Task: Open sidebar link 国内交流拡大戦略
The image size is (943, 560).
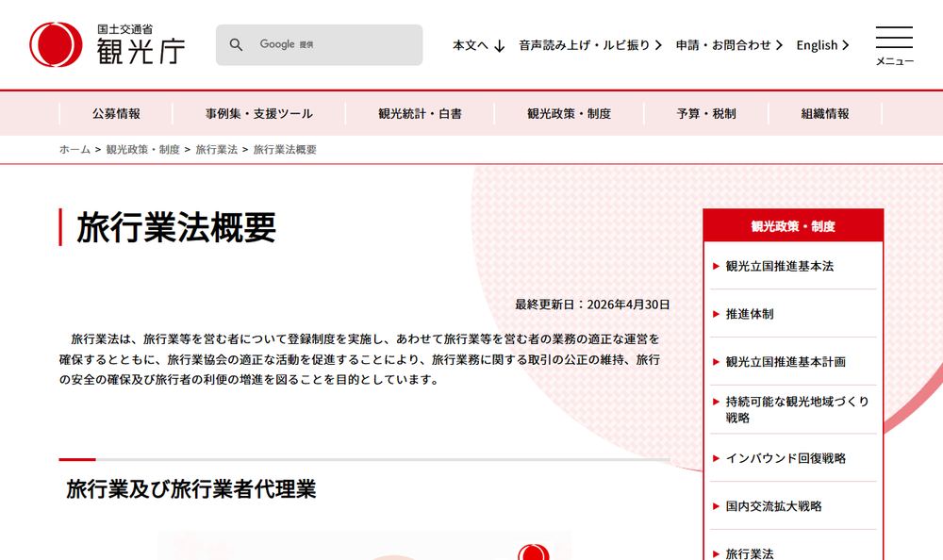Action: coord(773,506)
